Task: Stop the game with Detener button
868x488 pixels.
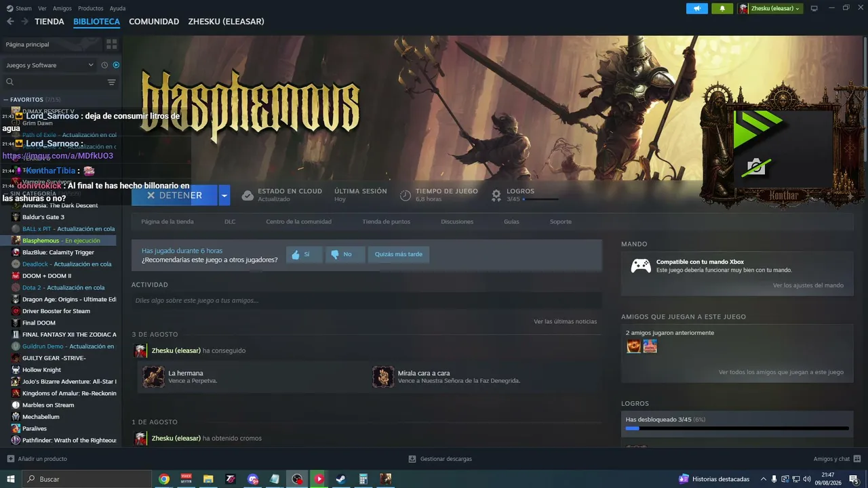Action: [174, 195]
